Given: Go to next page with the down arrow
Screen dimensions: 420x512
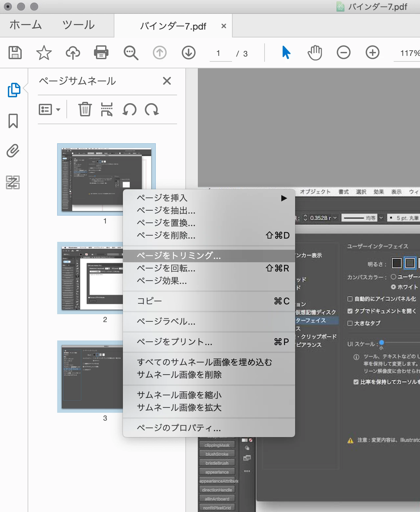Looking at the screenshot, I should click(x=189, y=53).
